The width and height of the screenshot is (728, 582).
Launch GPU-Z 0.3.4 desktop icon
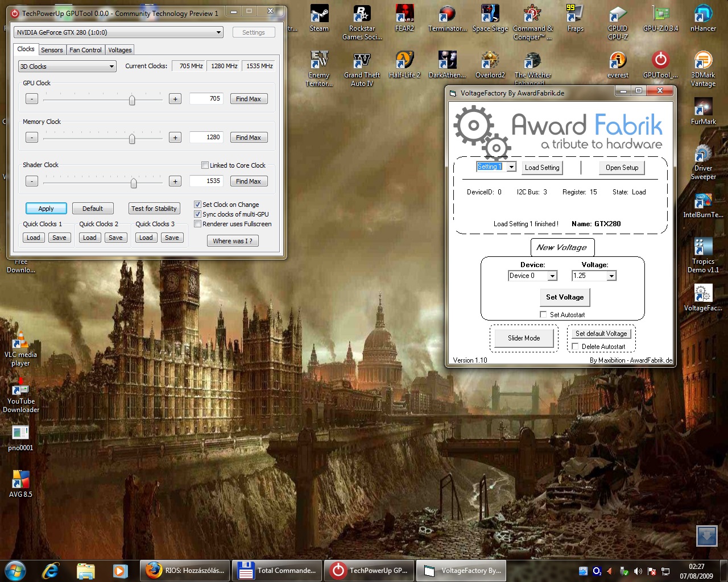coord(660,18)
